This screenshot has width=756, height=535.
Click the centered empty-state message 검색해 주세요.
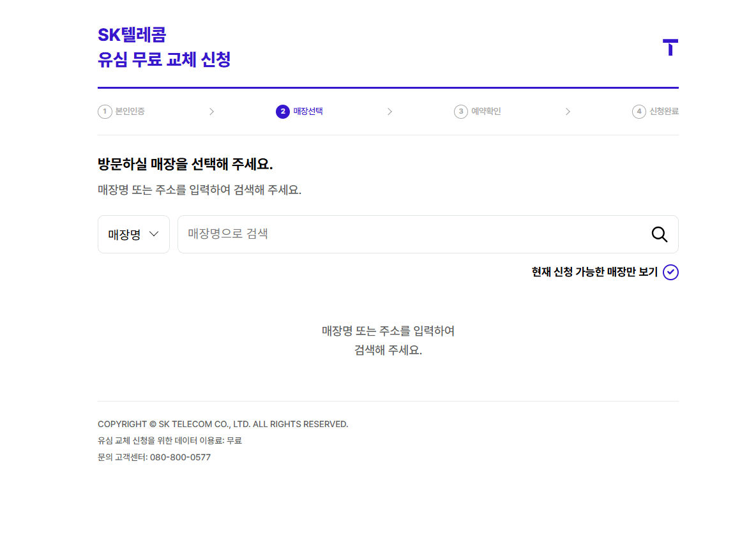tap(388, 350)
